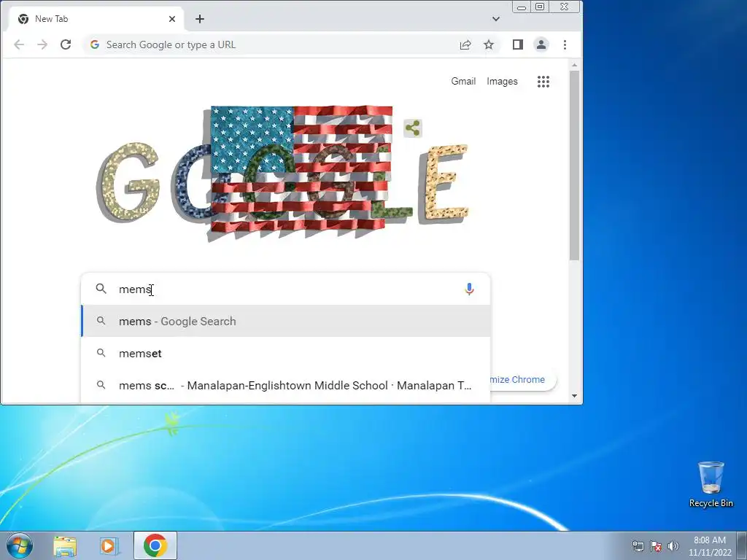The height and width of the screenshot is (560, 747).
Task: Open the Google apps grid
Action: pyautogui.click(x=543, y=82)
